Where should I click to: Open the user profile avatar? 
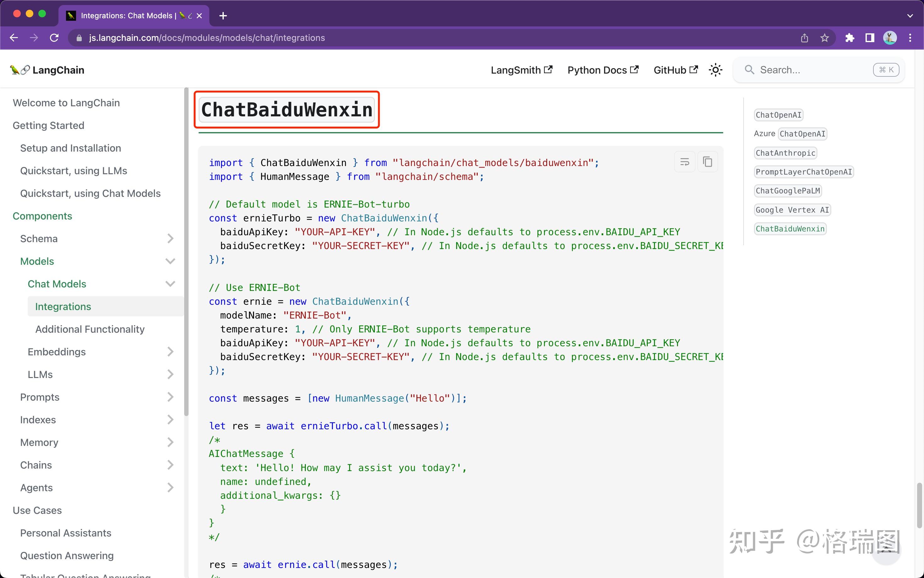pyautogui.click(x=890, y=38)
